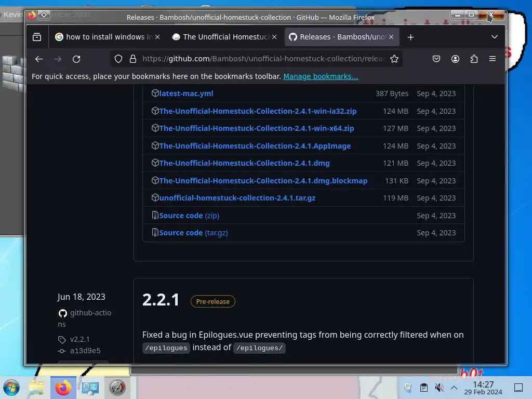
Task: Open Firefox View recent browsing icon
Action: 37,37
